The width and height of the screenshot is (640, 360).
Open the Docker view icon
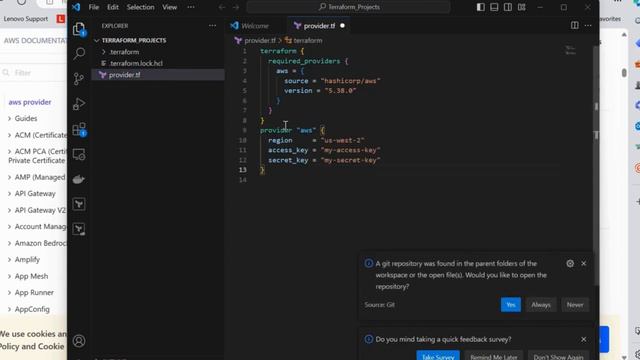79,179
